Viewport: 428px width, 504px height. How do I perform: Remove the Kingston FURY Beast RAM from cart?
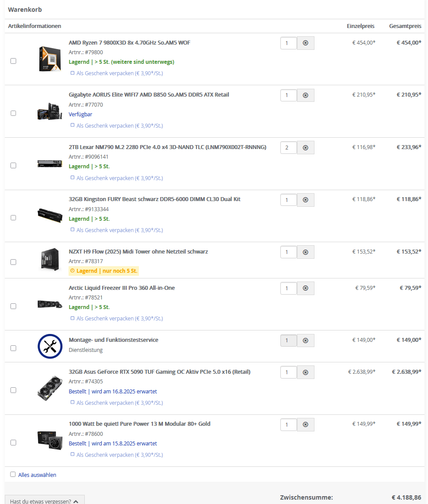point(305,200)
